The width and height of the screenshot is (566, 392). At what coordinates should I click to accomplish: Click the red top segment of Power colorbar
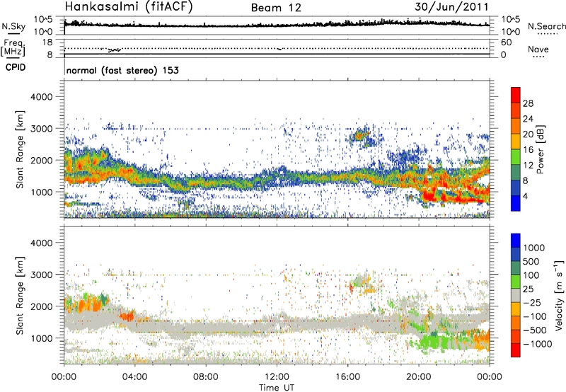[x=516, y=95]
